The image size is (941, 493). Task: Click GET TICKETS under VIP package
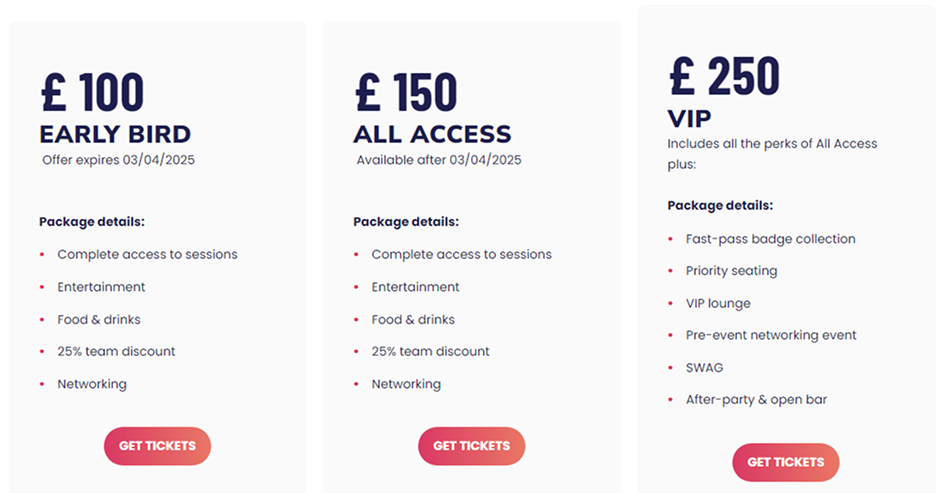pyautogui.click(x=786, y=462)
